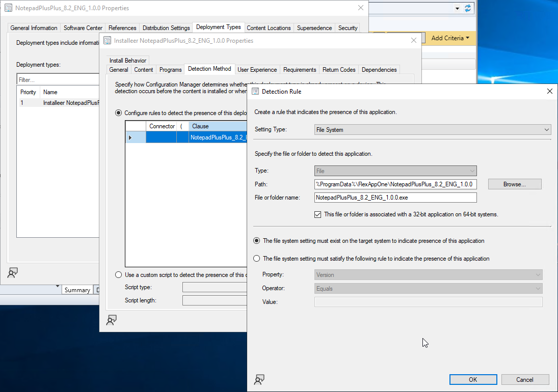Click the refresh icon in the address bar
This screenshot has width=558, height=392.
[467, 8]
